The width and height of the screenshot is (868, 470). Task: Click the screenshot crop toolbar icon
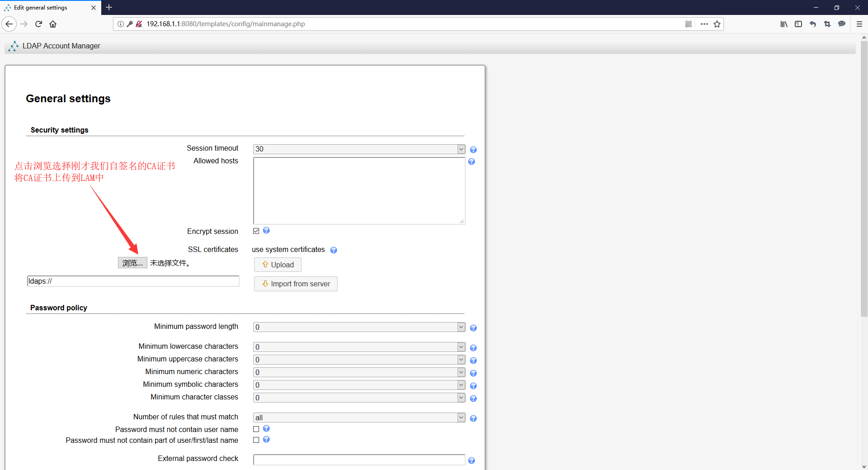click(x=827, y=24)
